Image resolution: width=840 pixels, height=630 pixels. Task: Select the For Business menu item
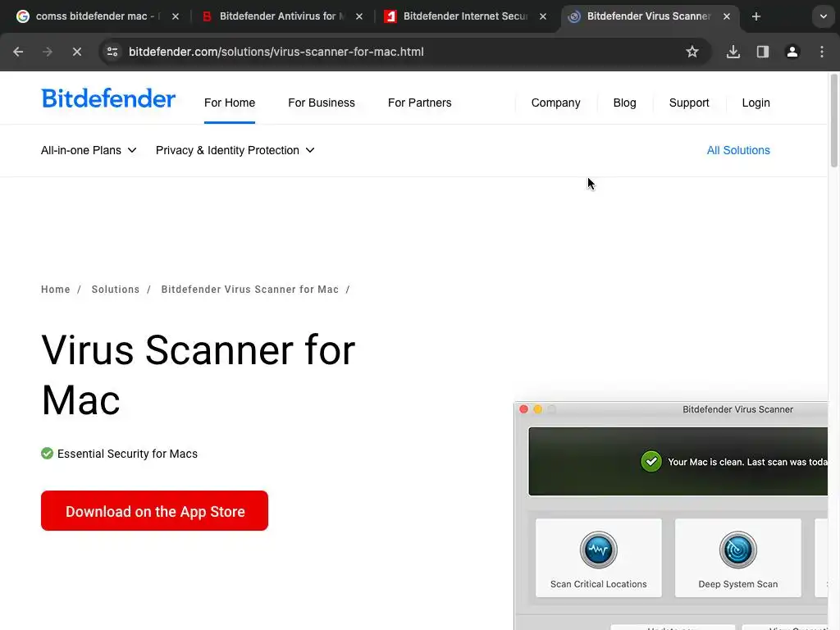coord(322,103)
